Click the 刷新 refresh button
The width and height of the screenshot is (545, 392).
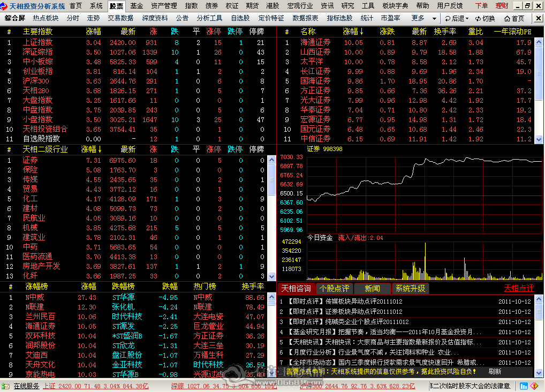(x=495, y=372)
